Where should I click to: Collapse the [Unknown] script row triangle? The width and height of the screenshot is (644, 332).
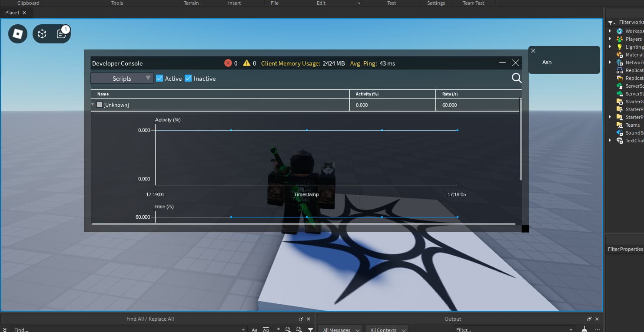pyautogui.click(x=93, y=105)
